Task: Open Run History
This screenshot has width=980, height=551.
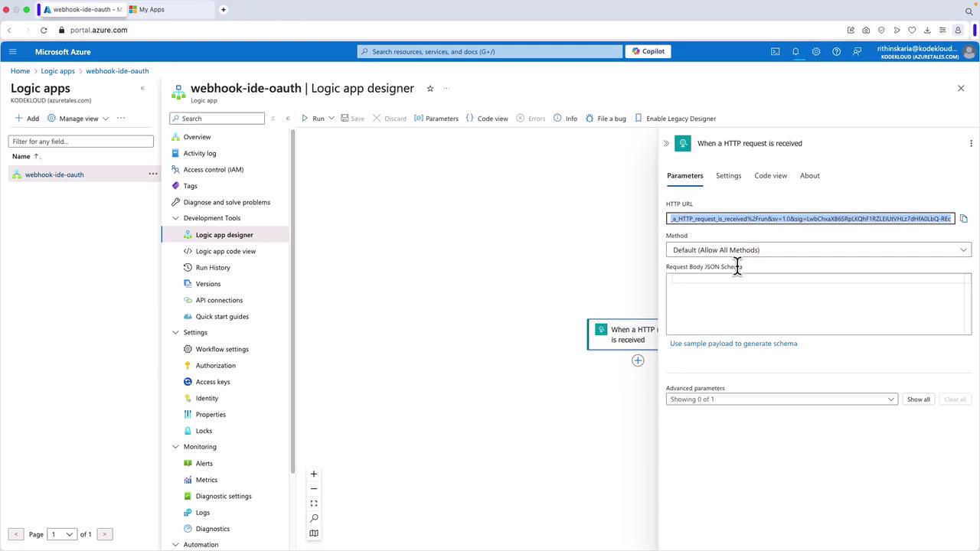Action: pyautogui.click(x=213, y=268)
